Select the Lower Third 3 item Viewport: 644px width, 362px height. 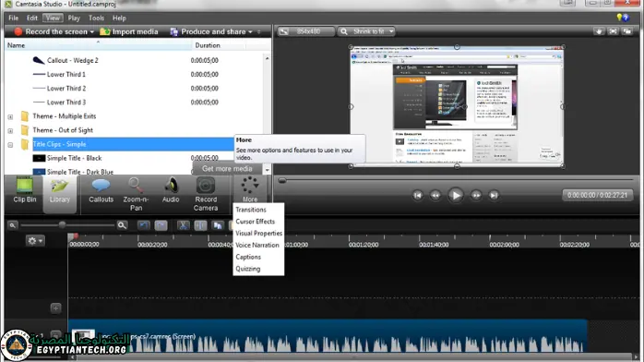pos(66,103)
